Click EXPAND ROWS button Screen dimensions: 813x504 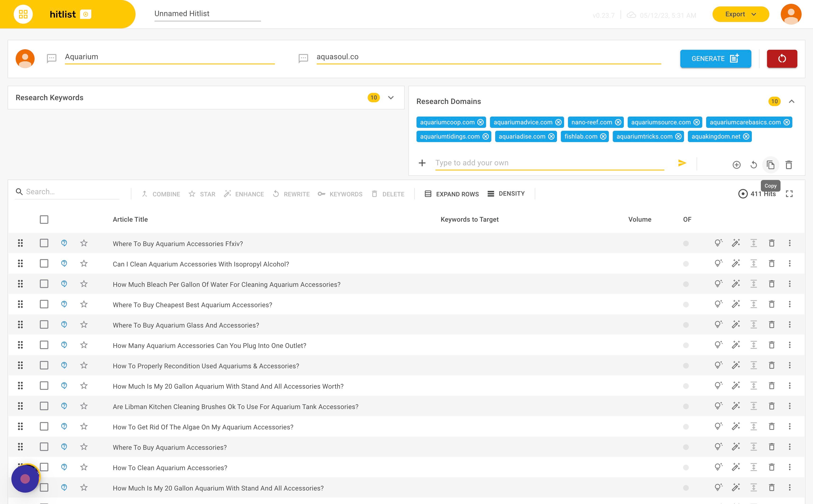click(x=451, y=194)
